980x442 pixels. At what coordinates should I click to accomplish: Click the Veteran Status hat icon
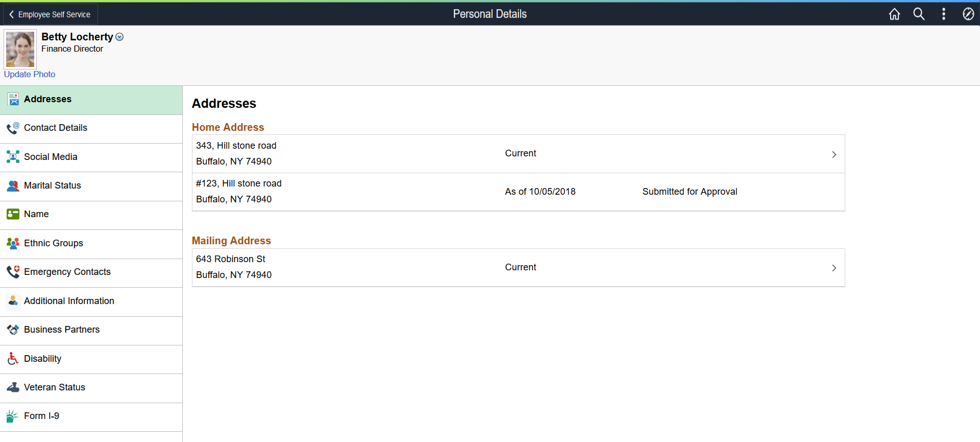click(13, 387)
